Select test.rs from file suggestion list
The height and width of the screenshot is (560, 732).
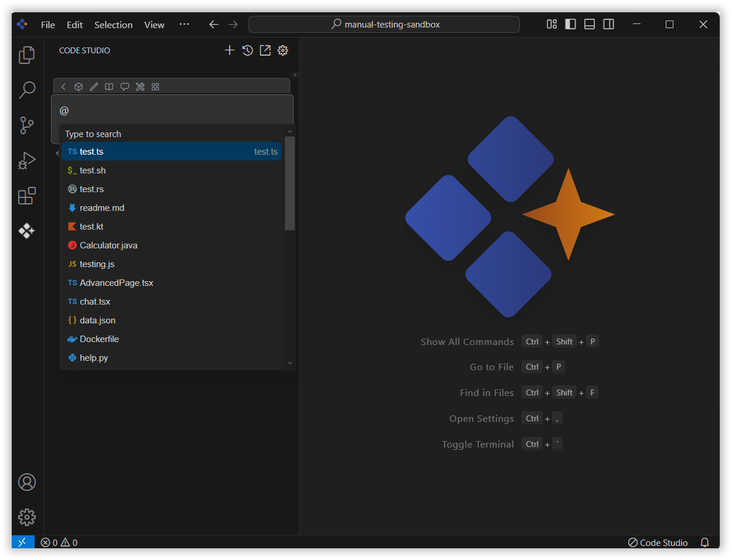pyautogui.click(x=171, y=189)
